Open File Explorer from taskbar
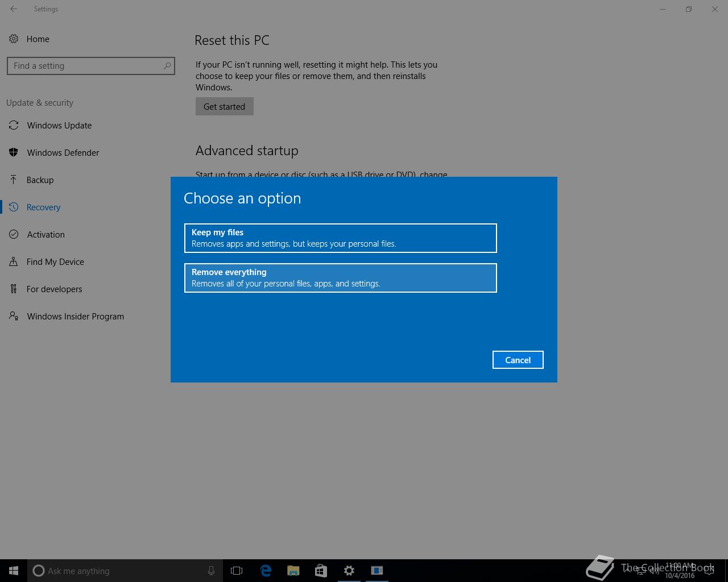 point(293,571)
